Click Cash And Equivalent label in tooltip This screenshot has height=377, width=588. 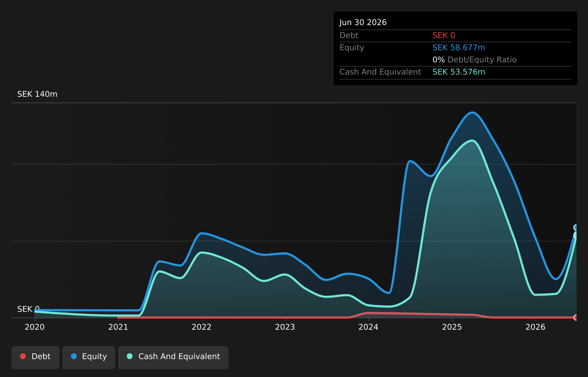(380, 72)
